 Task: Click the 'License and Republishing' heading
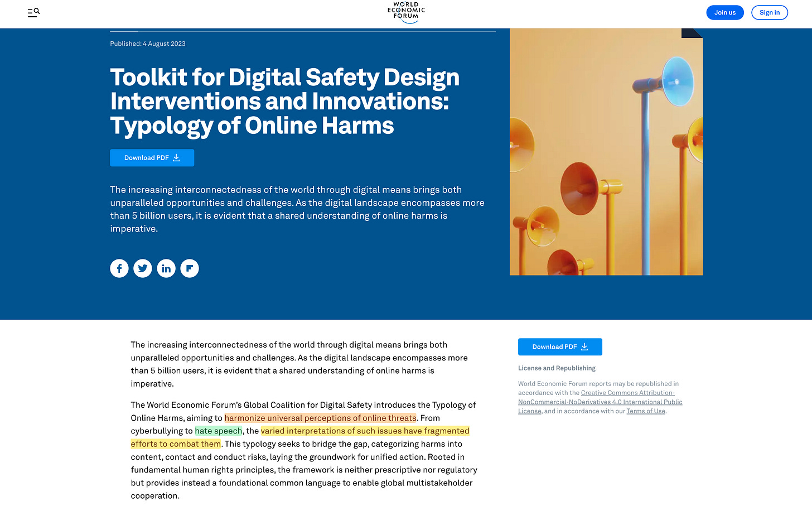tap(557, 368)
